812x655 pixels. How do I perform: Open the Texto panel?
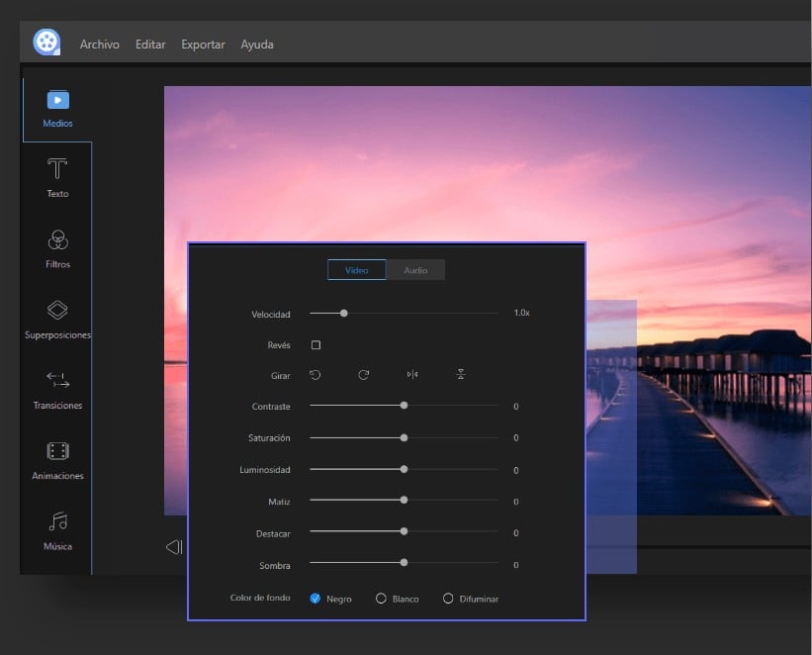56,176
